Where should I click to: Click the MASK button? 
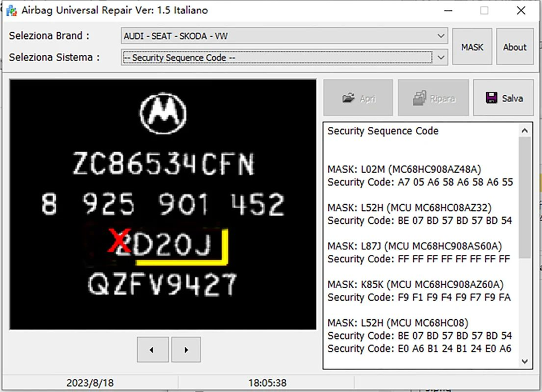coord(472,47)
